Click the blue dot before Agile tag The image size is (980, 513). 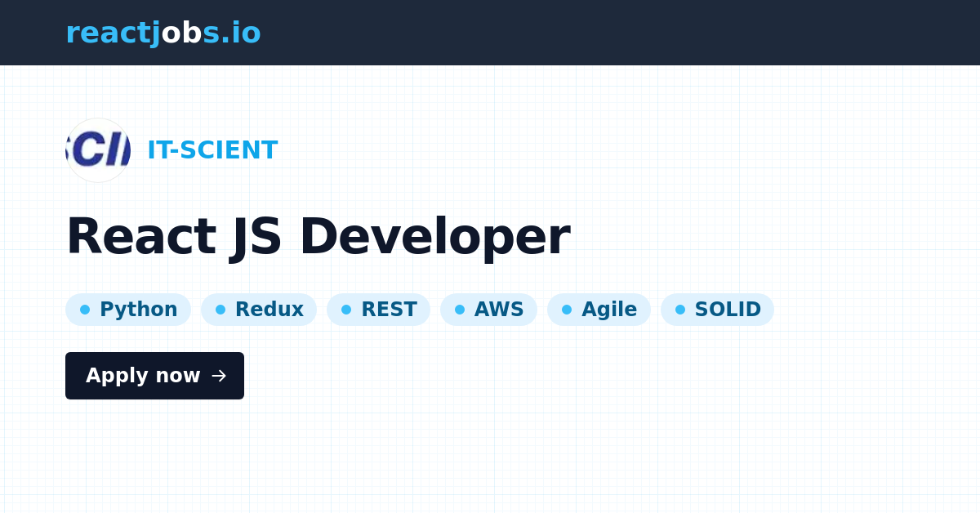[565, 309]
